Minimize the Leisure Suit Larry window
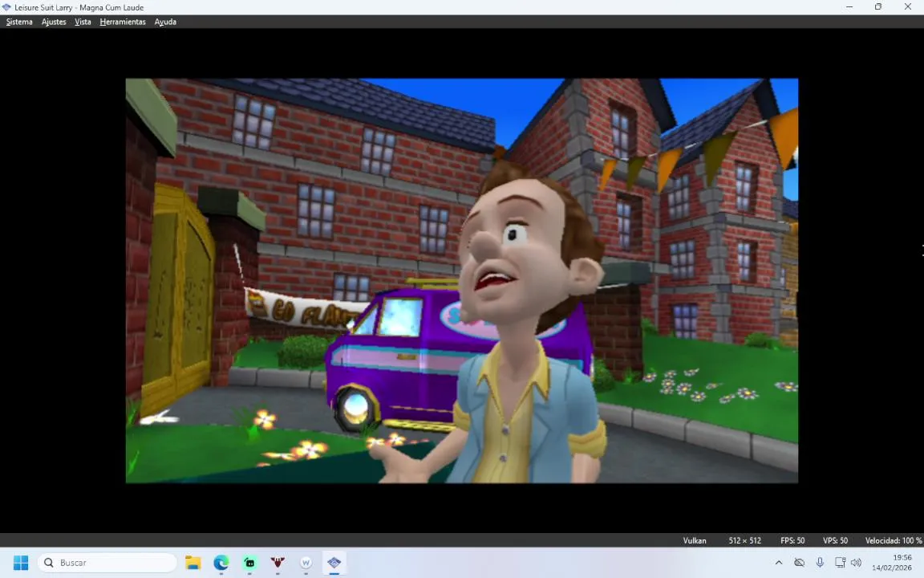The image size is (924, 578). coord(849,7)
